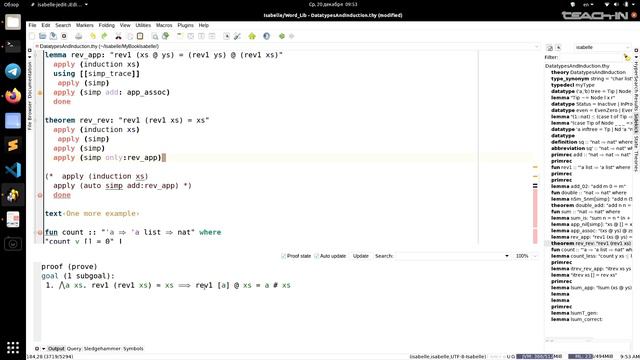Open the Files app in the dock
The width and height of the screenshot is (640, 360).
click(13, 22)
